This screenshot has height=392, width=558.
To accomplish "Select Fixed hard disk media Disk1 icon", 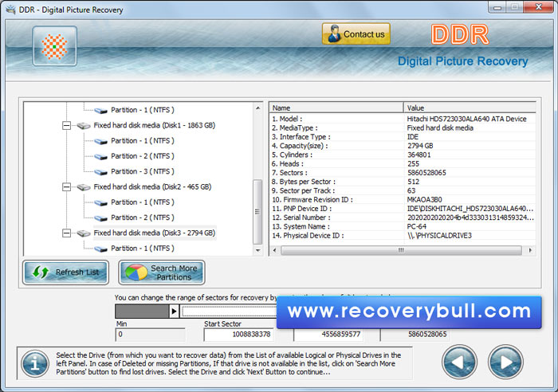I will pyautogui.click(x=83, y=126).
